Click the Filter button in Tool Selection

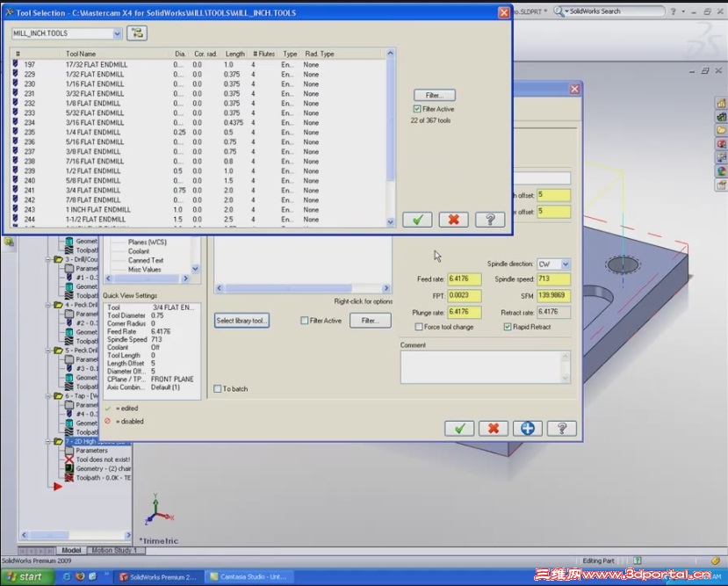point(434,95)
